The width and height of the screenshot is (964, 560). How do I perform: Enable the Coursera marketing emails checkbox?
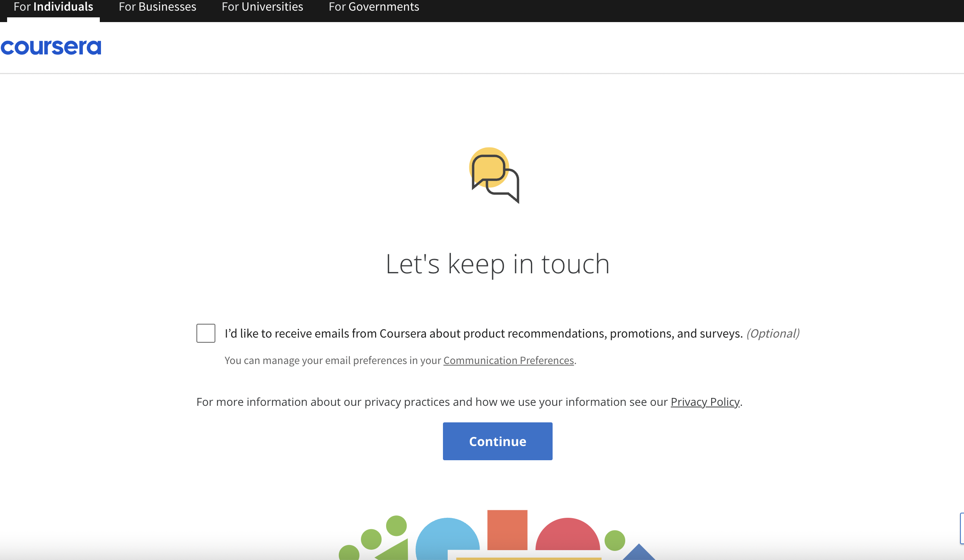point(206,333)
